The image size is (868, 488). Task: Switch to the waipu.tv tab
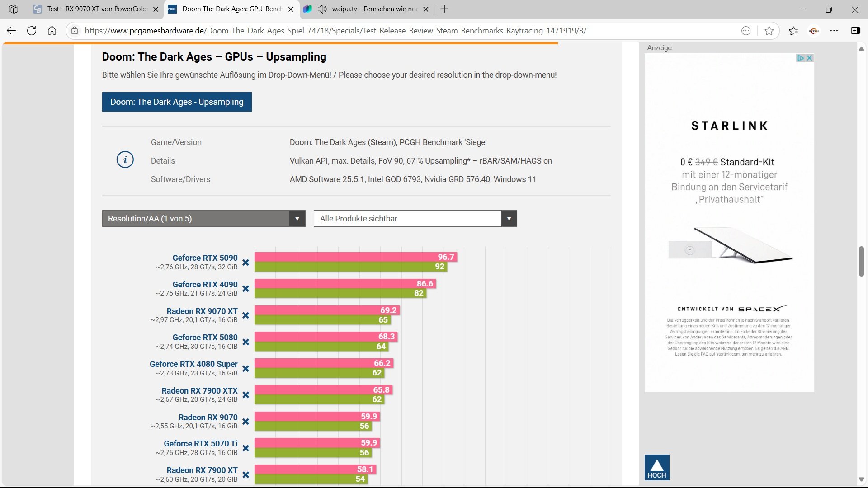(374, 9)
